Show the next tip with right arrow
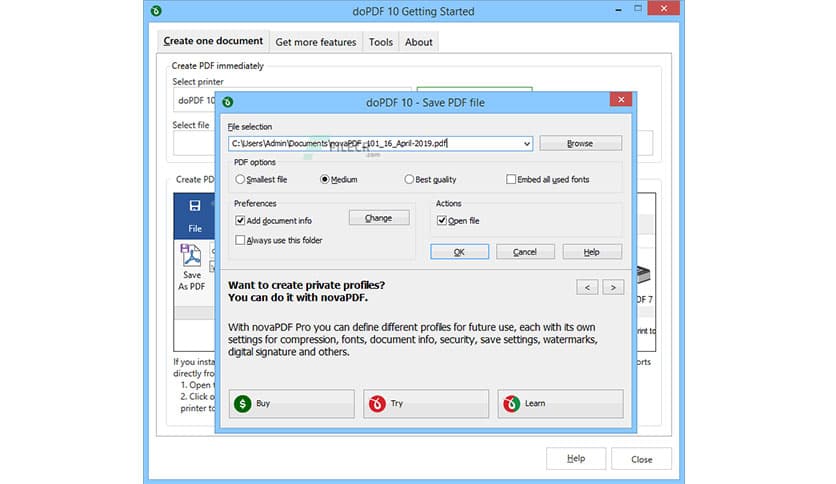The image size is (836, 484). tap(613, 287)
